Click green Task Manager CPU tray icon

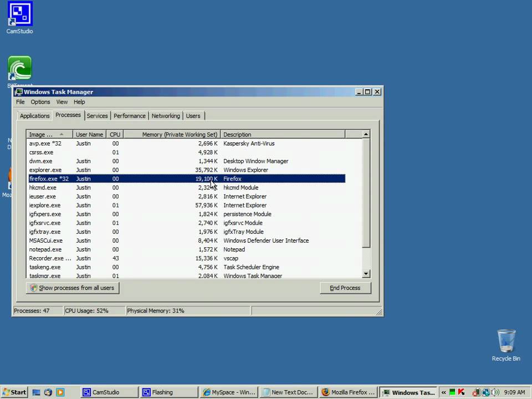452,392
